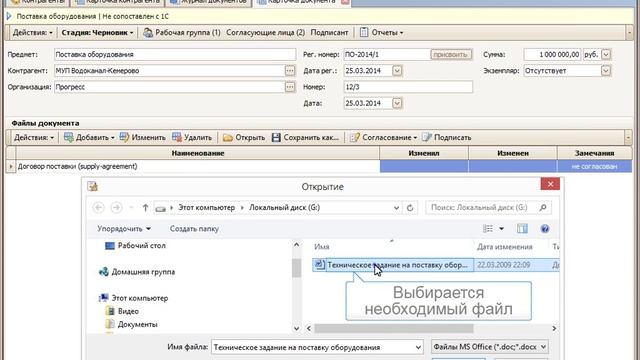Click the Подписант item

(329, 32)
